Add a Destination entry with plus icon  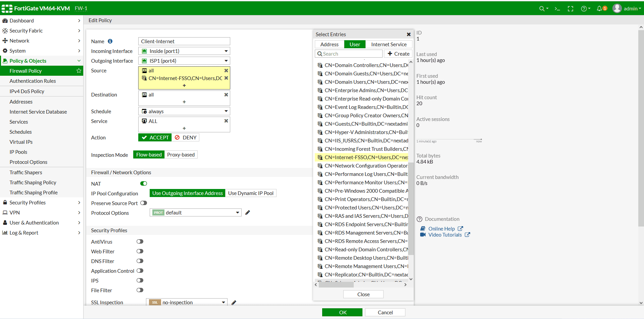[184, 102]
